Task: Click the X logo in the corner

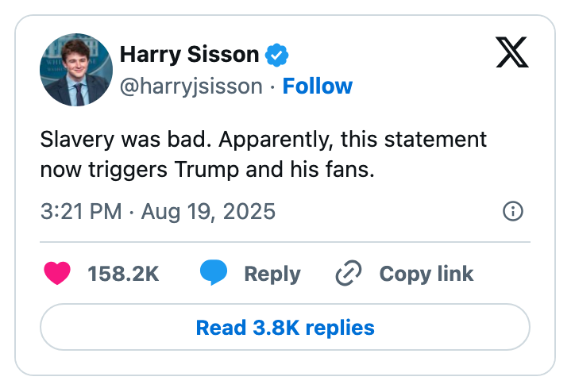Action: 512,52
